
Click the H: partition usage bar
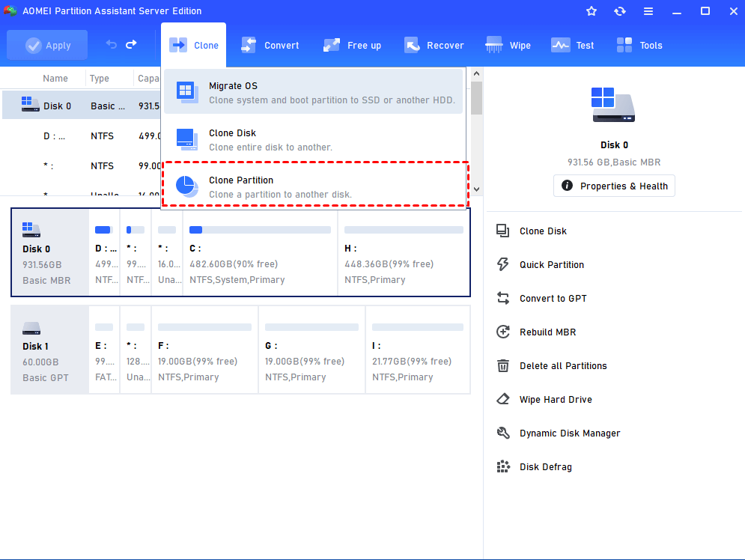click(x=404, y=230)
